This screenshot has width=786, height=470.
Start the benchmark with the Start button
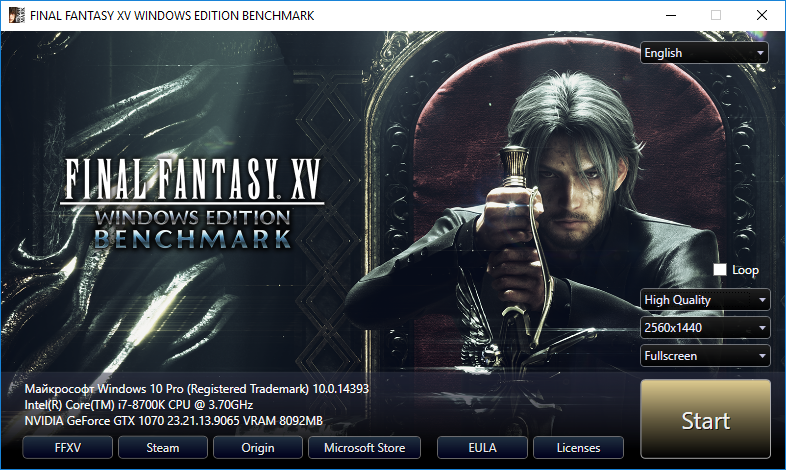[x=705, y=419]
